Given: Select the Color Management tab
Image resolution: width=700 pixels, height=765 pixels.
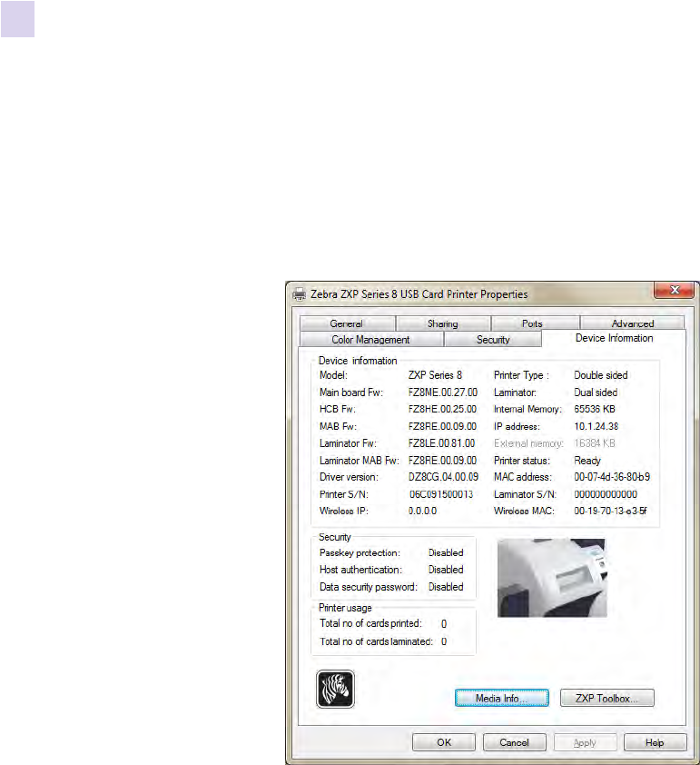Looking at the screenshot, I should tap(370, 340).
